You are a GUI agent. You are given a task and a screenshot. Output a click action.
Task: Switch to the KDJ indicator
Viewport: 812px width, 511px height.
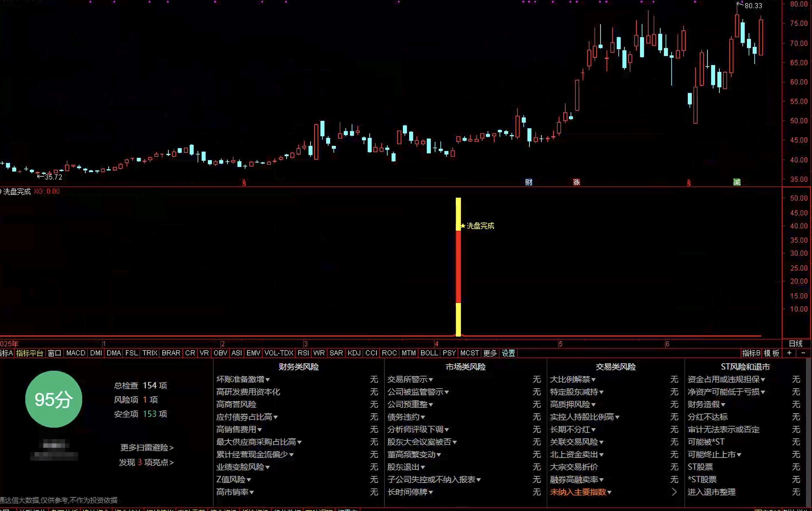tap(354, 353)
